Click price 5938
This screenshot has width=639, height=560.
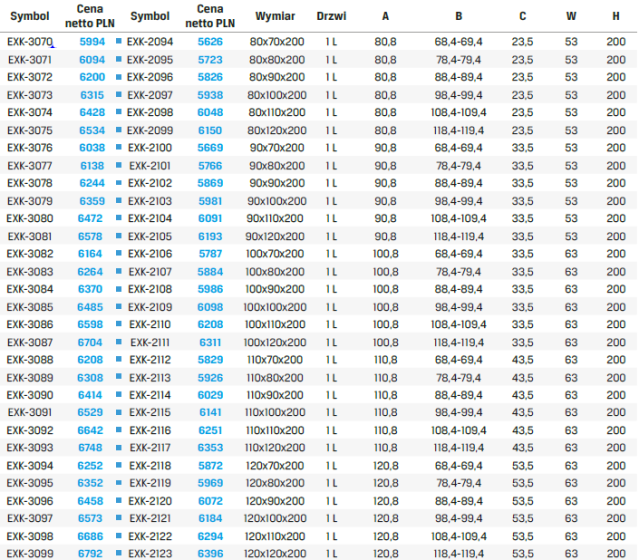[210, 95]
